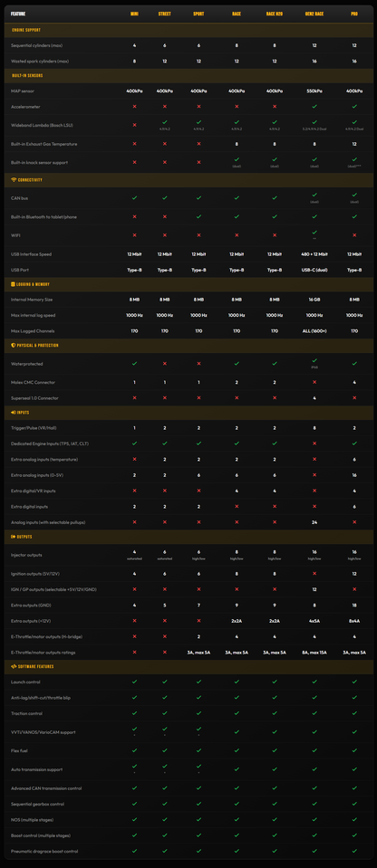The width and height of the screenshot is (377, 868).
Task: Select the GEN2 RACE column header
Action: tap(314, 14)
